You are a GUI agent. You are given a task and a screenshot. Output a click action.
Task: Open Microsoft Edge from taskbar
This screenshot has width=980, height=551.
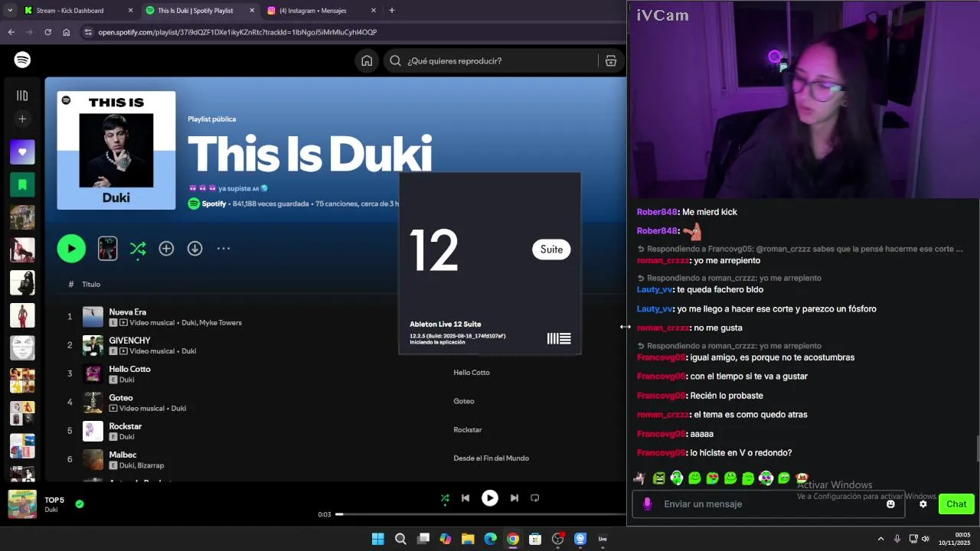(490, 539)
